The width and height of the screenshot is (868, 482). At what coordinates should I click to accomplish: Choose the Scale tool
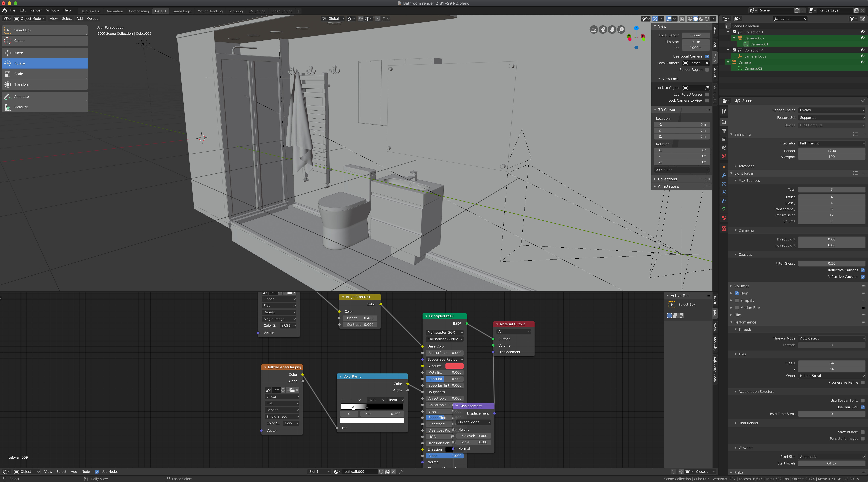45,74
